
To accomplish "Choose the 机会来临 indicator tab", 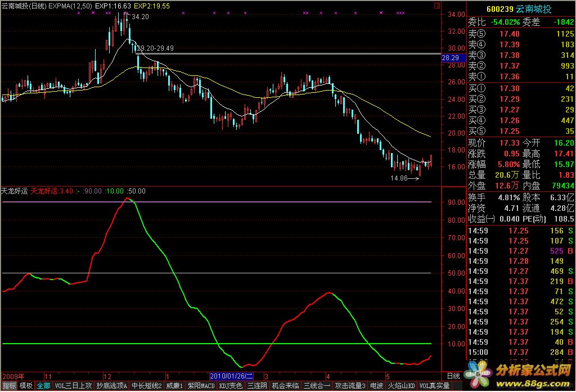I will [x=285, y=385].
